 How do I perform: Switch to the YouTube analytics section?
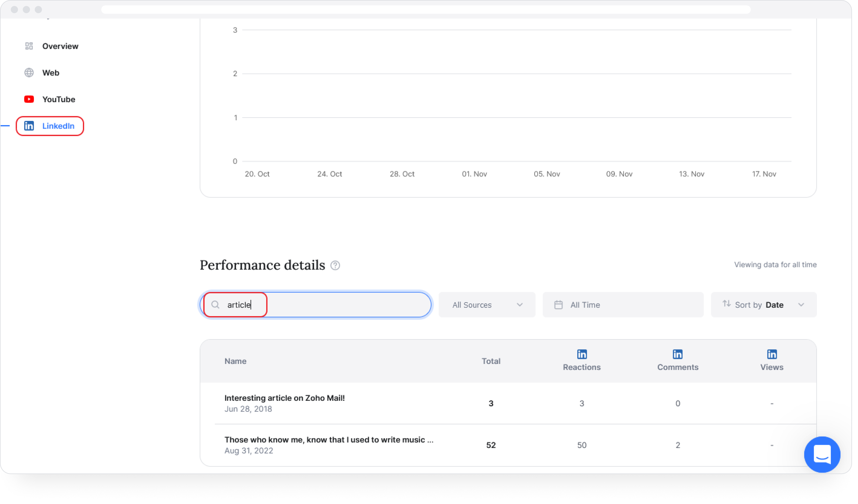pos(50,100)
